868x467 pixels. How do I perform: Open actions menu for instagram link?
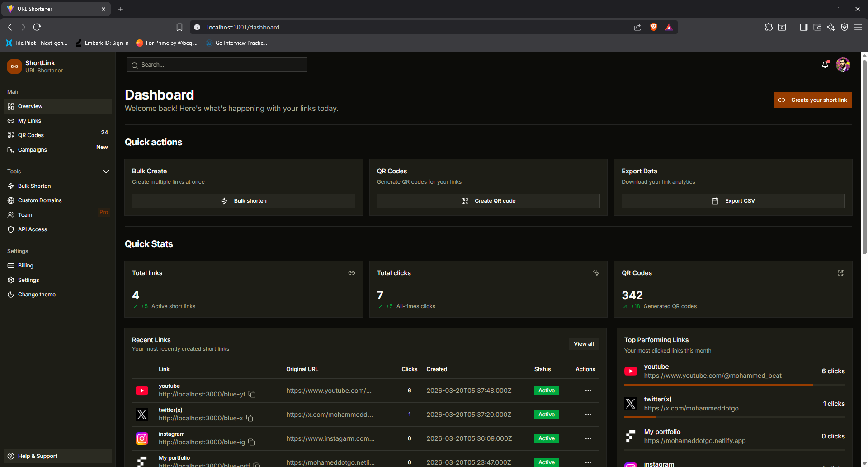(588, 438)
